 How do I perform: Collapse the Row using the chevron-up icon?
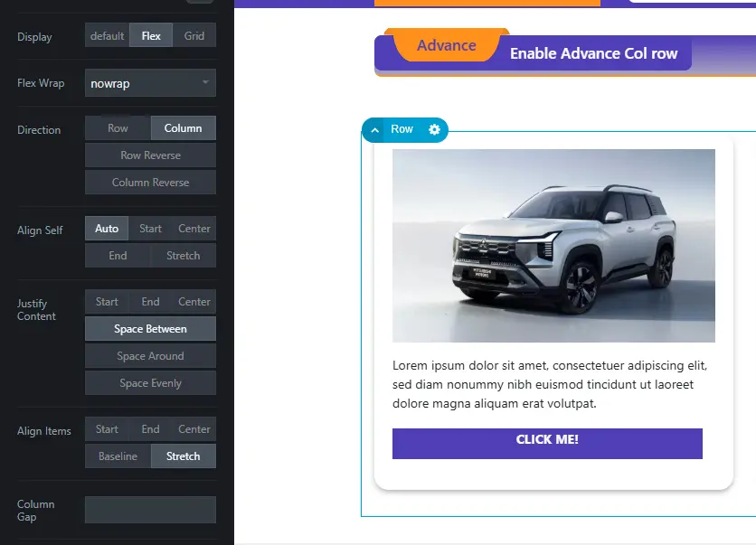point(374,130)
